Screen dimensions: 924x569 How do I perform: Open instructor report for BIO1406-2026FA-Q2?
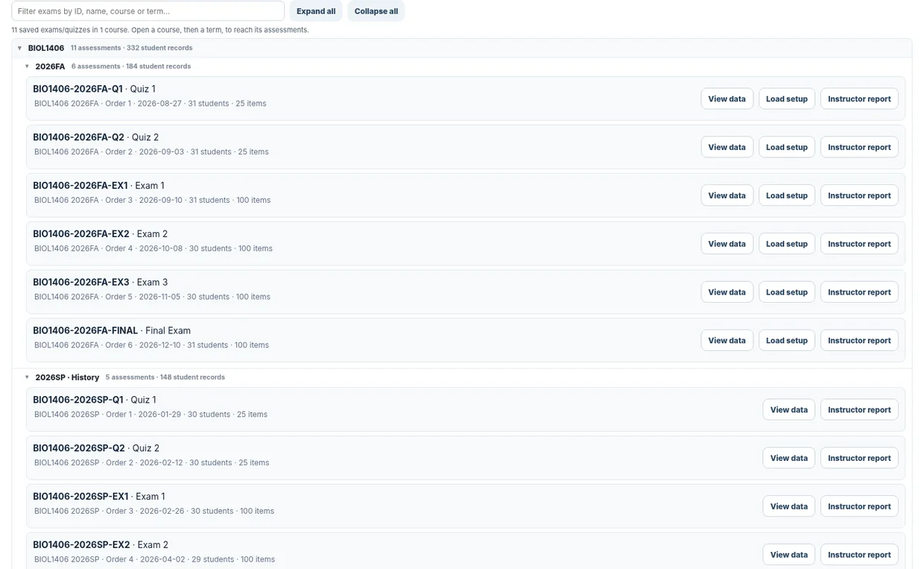[859, 148]
